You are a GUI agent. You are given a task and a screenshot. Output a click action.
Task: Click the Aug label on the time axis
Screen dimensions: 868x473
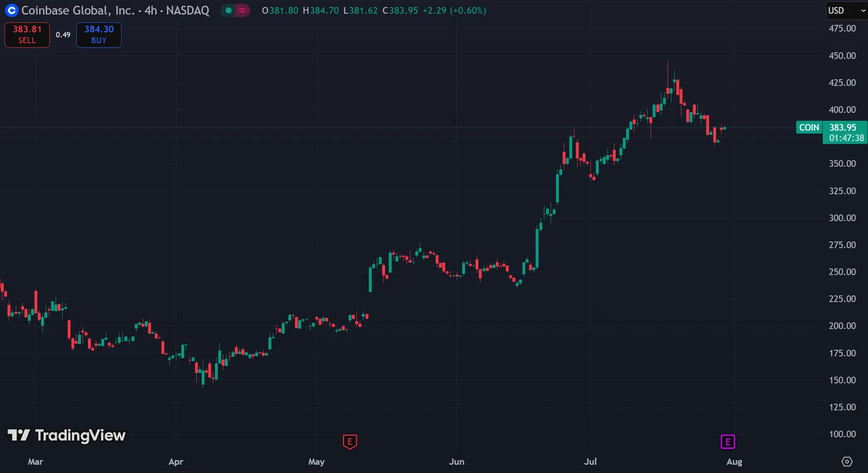tap(734, 461)
